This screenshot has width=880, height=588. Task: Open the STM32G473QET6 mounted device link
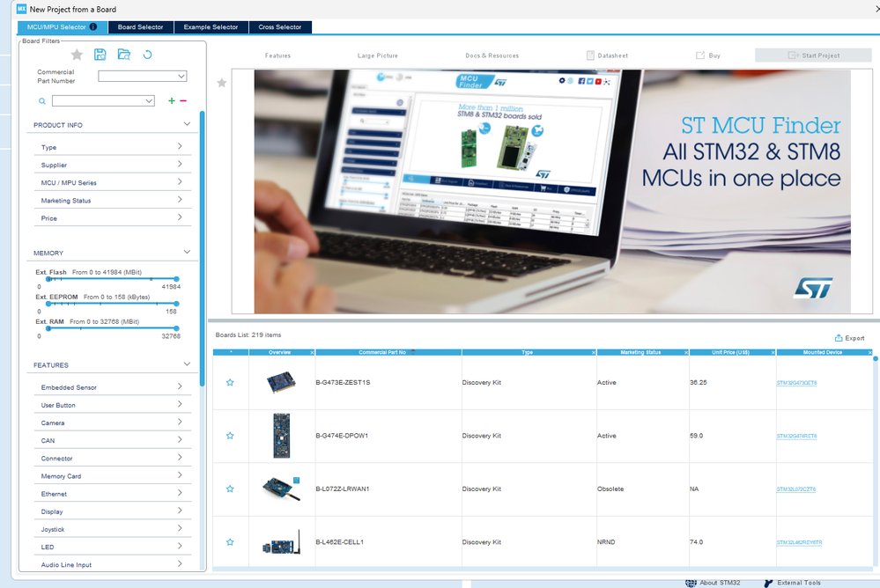796,383
